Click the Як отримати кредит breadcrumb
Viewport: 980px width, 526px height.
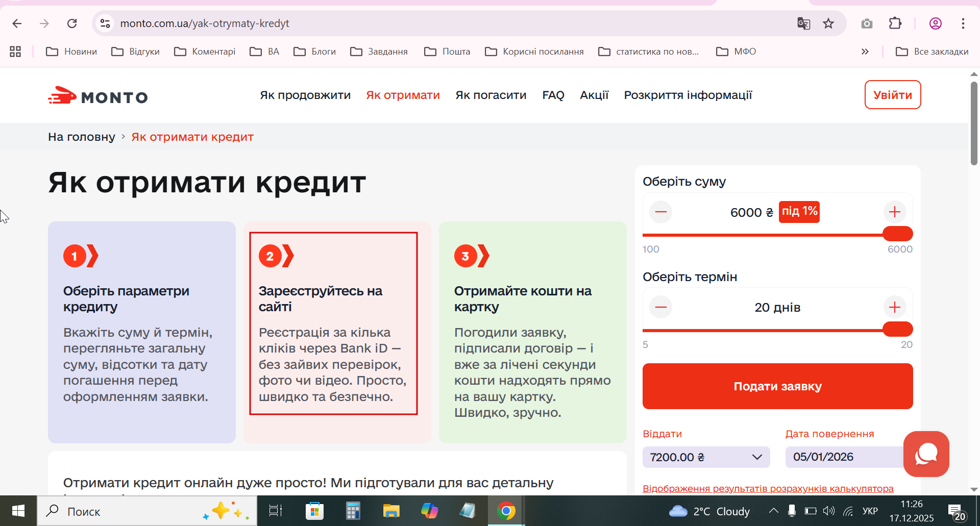192,137
